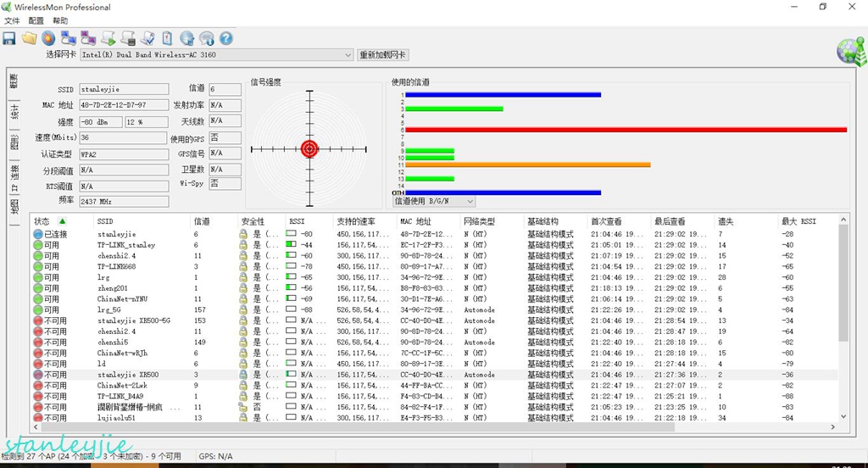Click the scroll with blue checkmark icon
Screen dimensions: 868x468
[147, 38]
